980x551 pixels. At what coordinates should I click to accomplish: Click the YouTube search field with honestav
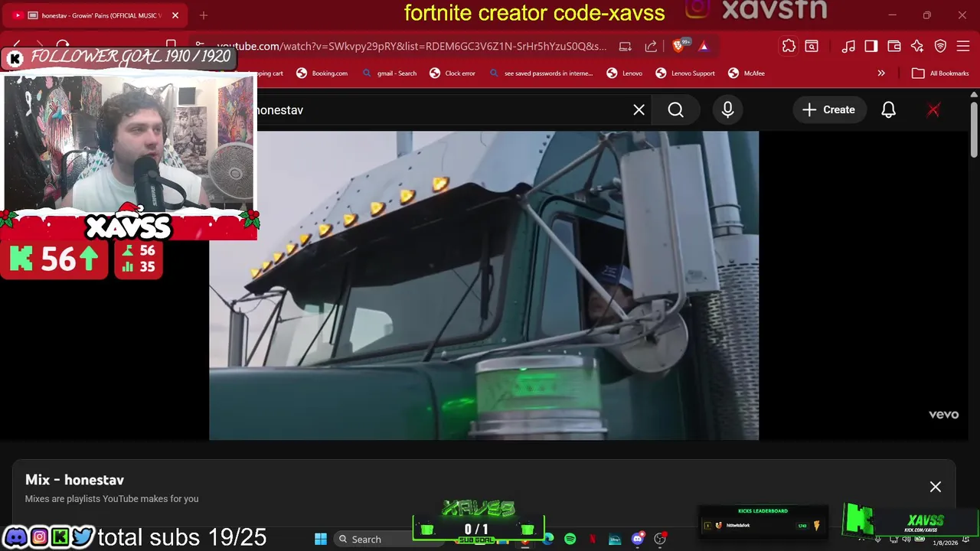click(x=440, y=110)
